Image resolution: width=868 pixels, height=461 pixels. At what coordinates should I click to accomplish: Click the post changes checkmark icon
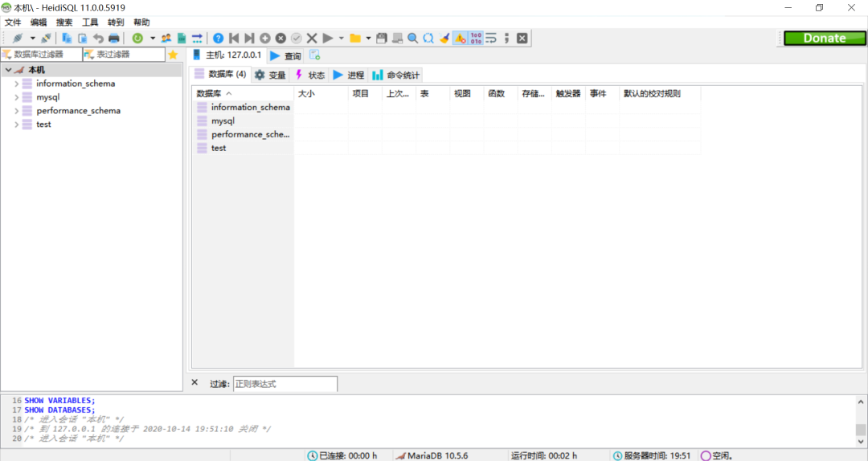[296, 39]
